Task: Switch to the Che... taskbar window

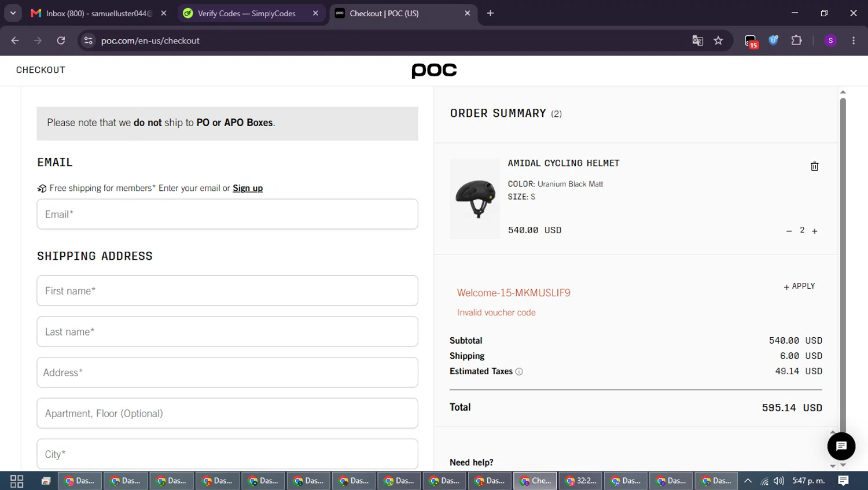Action: point(535,481)
